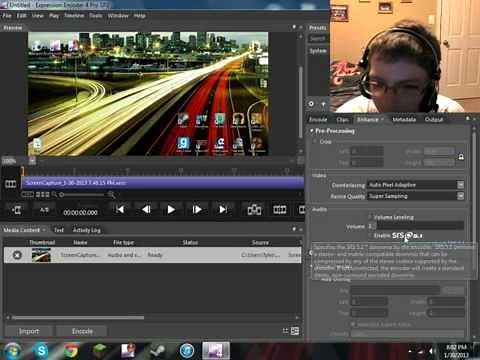Screen dimensions: 480x360
Task: Click the zoom in magnifier below timeline
Action: click(111, 195)
